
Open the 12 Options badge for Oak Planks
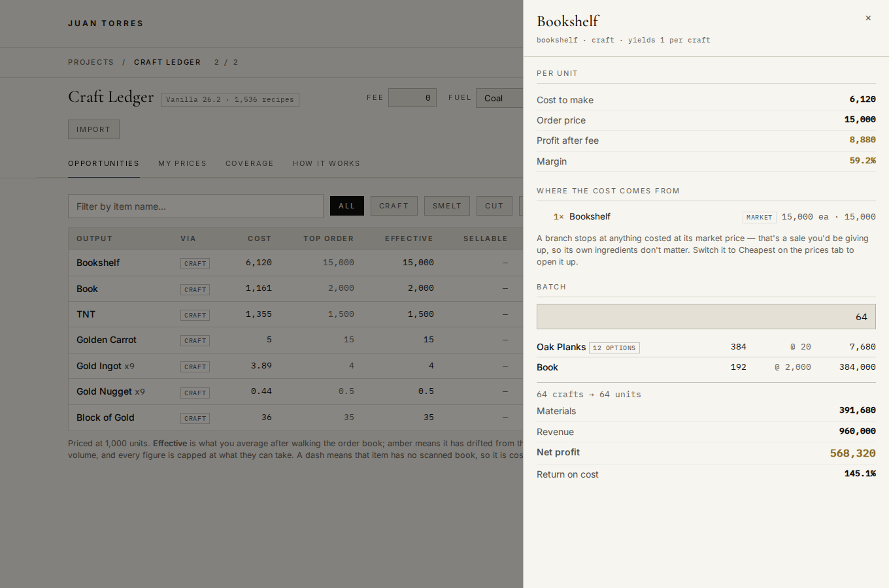tap(614, 348)
